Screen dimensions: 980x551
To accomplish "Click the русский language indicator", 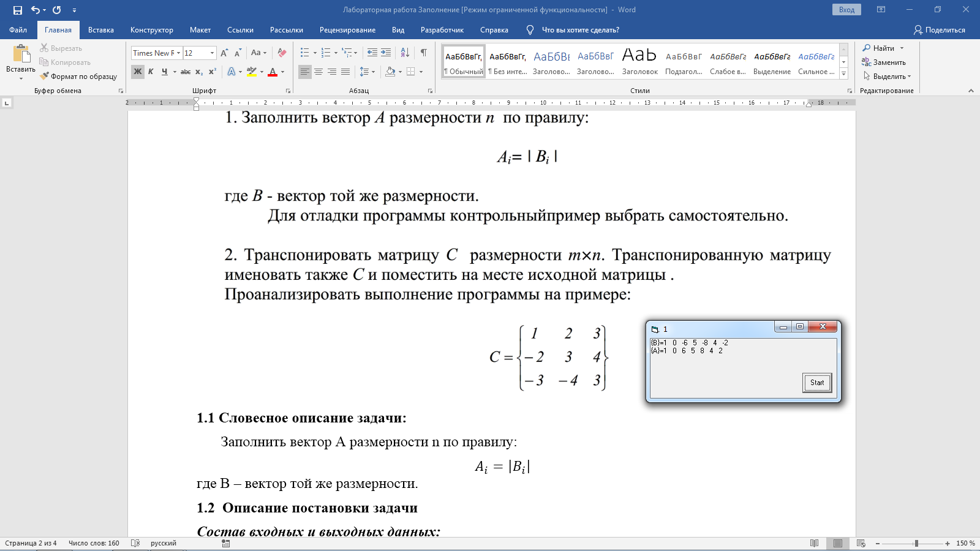I will click(x=164, y=543).
